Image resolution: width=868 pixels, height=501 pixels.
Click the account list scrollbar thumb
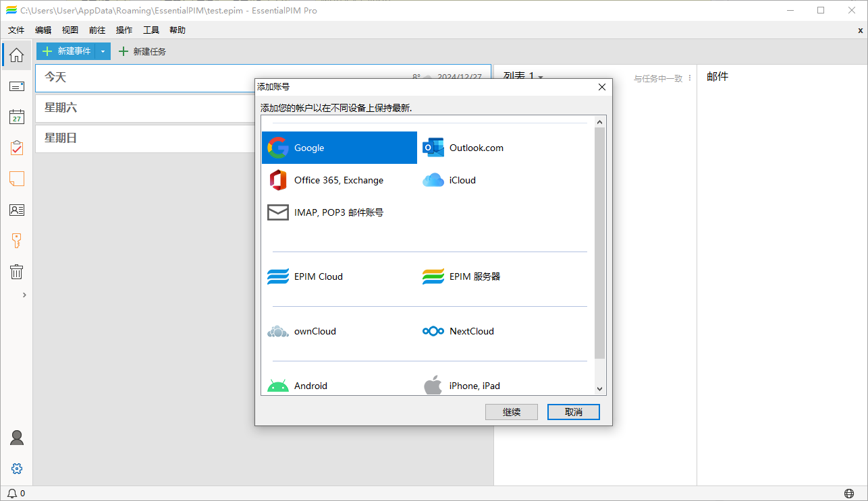pos(600,243)
